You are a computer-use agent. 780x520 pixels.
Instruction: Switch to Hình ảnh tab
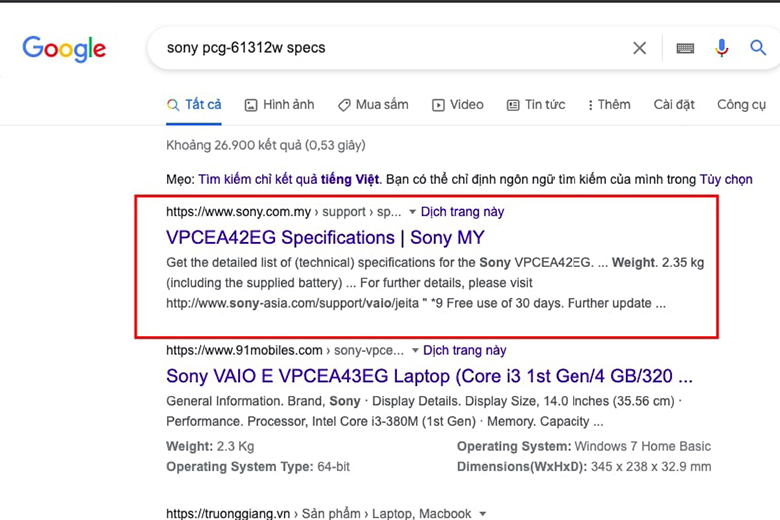pyautogui.click(x=280, y=104)
